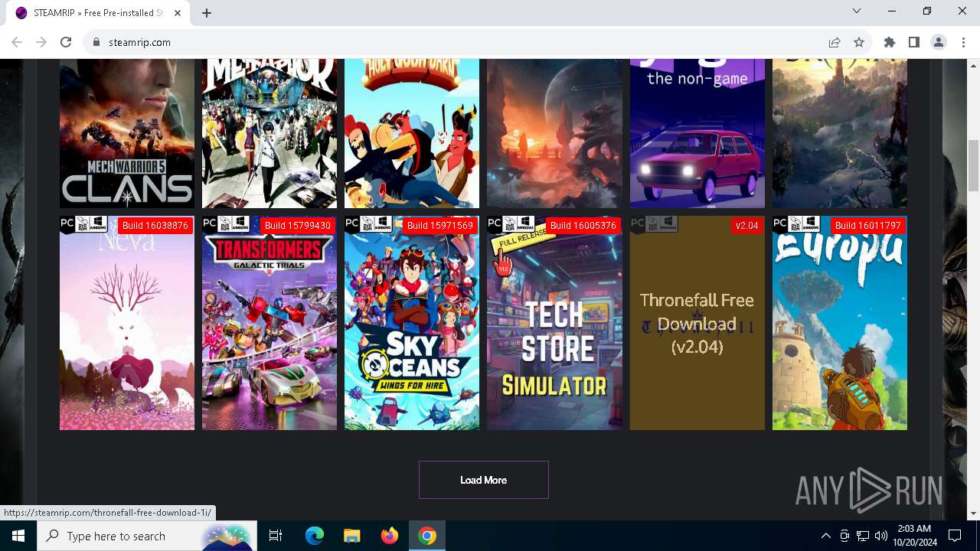Image resolution: width=980 pixels, height=551 pixels.
Task: Click the Build 15799430 badge on Transformers
Action: coord(298,226)
